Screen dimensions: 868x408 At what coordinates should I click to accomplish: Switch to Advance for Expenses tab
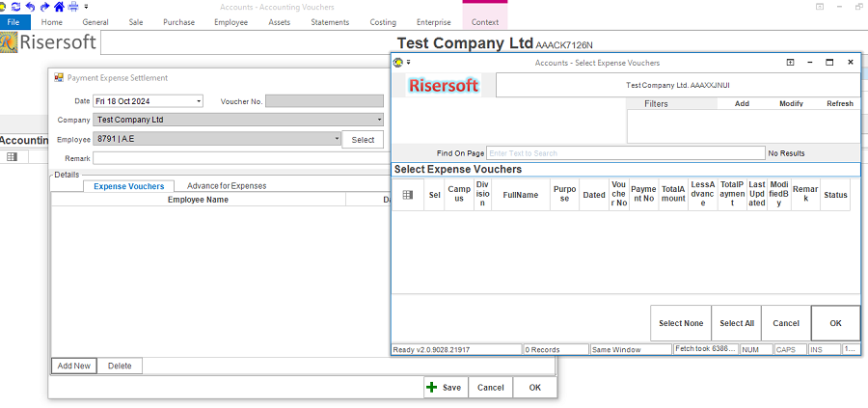(227, 185)
